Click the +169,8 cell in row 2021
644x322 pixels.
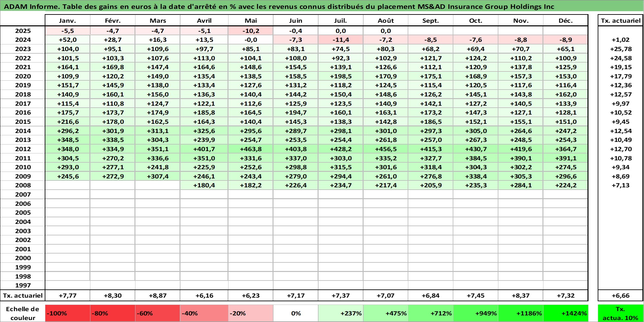pyautogui.click(x=112, y=67)
